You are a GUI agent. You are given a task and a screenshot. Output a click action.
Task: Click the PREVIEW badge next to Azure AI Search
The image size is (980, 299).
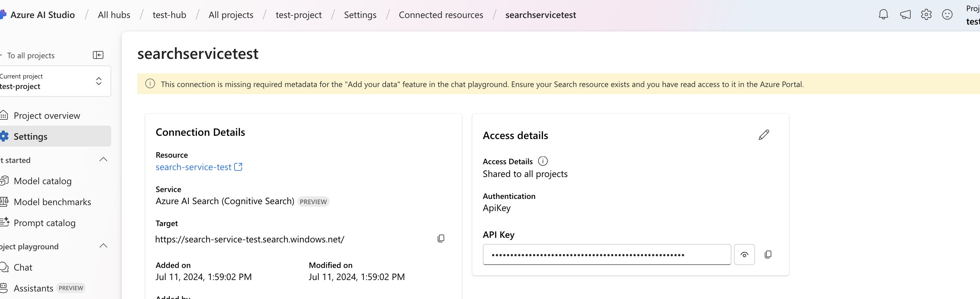point(313,202)
